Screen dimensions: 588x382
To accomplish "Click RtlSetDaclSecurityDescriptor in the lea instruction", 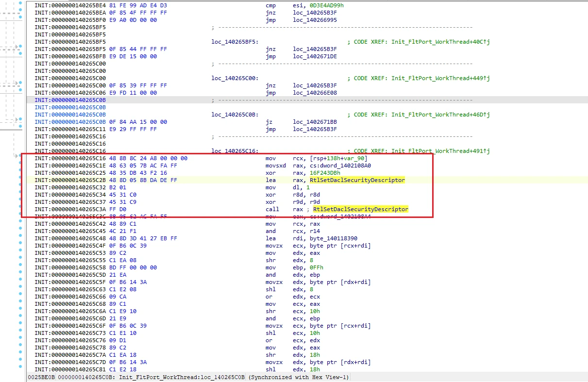I will point(357,180).
